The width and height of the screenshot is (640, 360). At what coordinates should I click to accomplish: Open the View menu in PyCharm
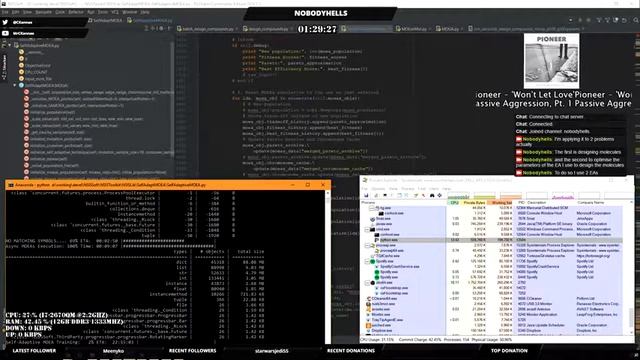coord(27,12)
